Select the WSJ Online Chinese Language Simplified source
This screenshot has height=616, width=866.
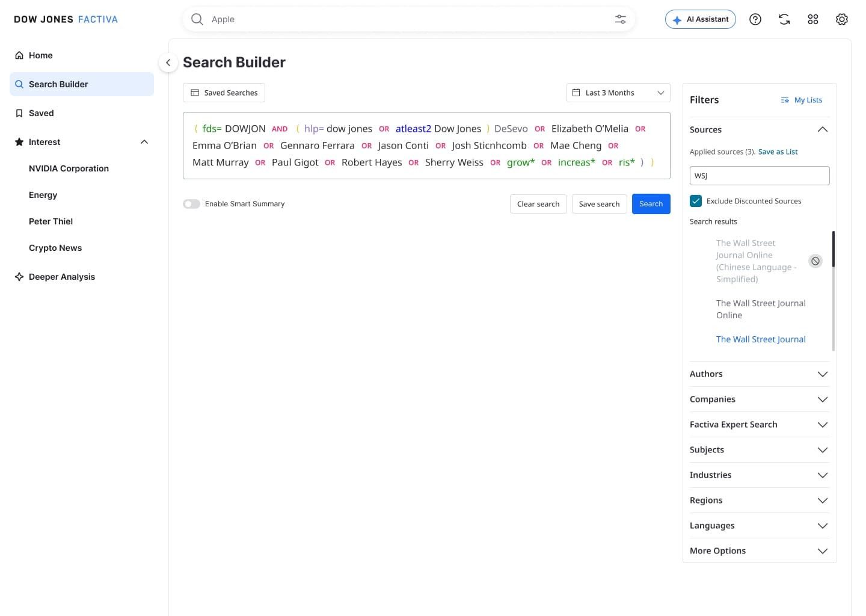click(756, 261)
